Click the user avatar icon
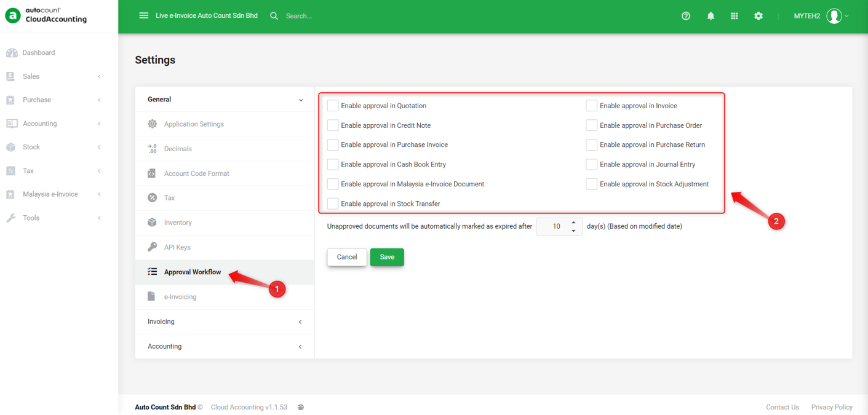The image size is (868, 415). point(834,16)
